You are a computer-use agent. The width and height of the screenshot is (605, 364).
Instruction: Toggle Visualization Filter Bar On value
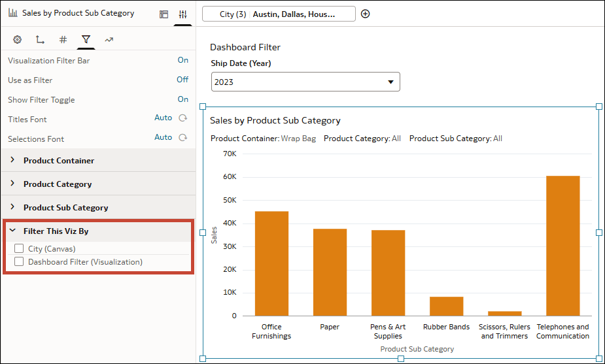[x=183, y=60]
